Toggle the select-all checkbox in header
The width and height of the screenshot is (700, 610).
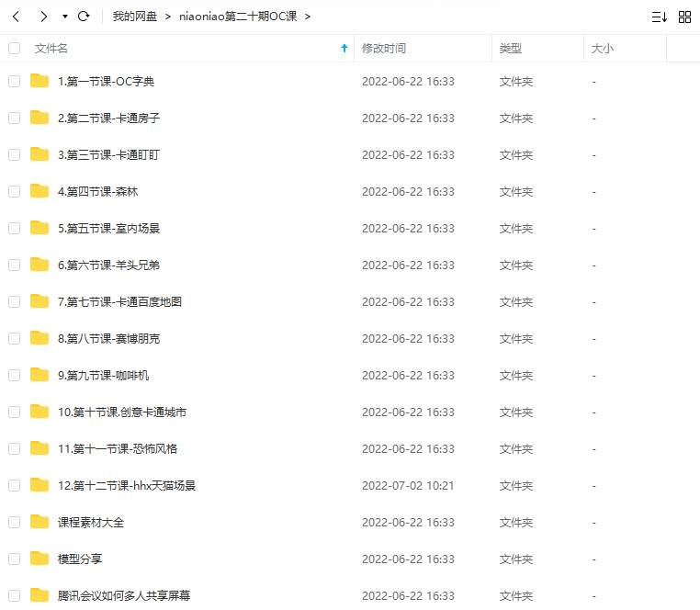pyautogui.click(x=14, y=48)
